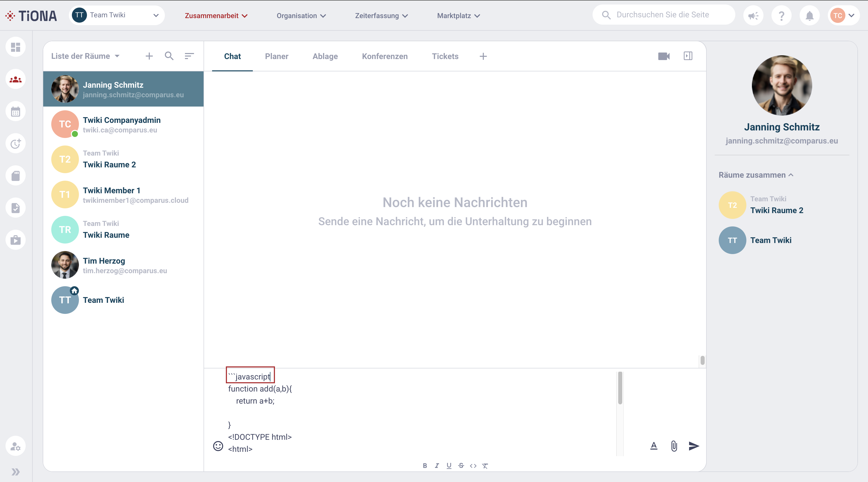The image size is (868, 482).
Task: Send the message with arrow icon
Action: (x=694, y=446)
